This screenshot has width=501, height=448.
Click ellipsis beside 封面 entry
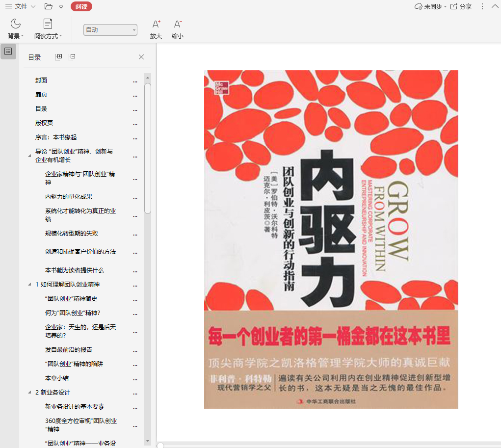click(x=135, y=81)
